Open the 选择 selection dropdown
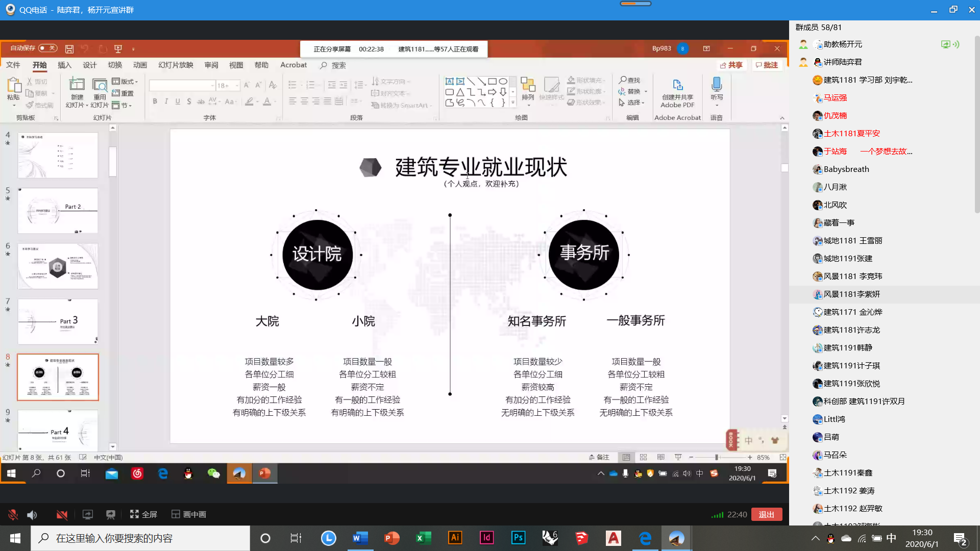Screen dimensions: 980x551 [x=633, y=103]
